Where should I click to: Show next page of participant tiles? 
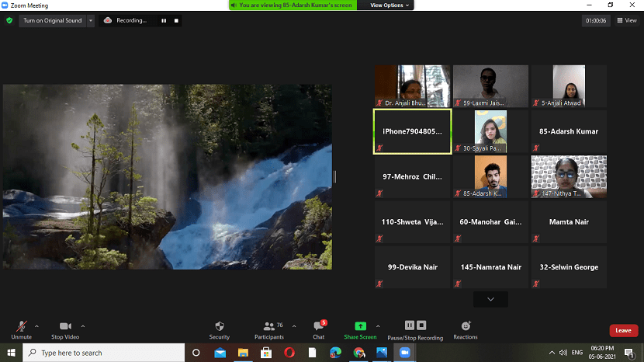(x=490, y=299)
